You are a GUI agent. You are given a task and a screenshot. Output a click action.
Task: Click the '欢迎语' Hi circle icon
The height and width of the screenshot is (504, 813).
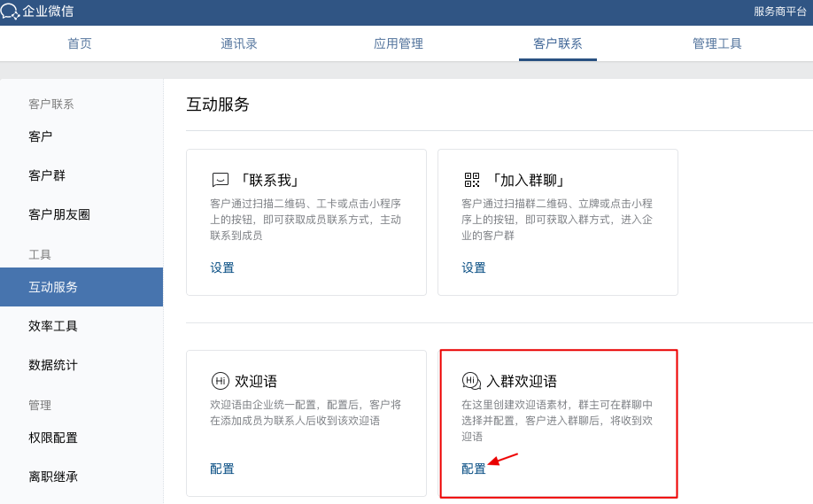pyautogui.click(x=221, y=381)
